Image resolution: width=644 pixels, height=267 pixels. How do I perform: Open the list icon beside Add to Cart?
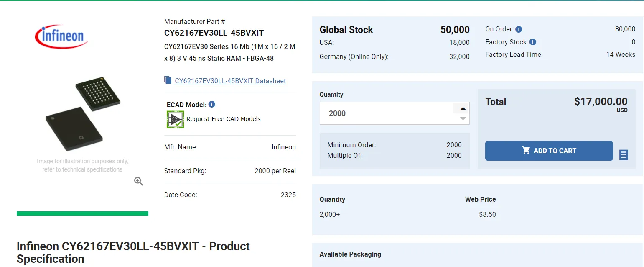point(624,155)
